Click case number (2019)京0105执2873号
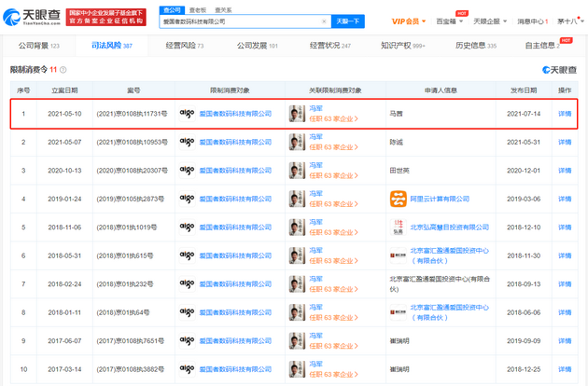 pos(130,199)
